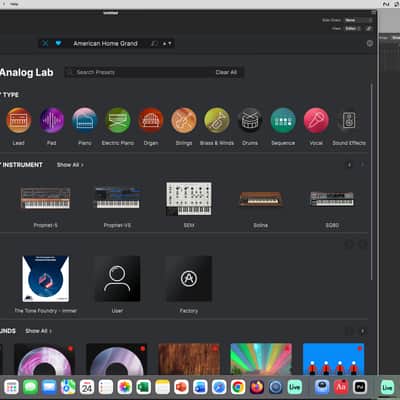
Task: Pick the Sequence type icon
Action: (x=283, y=120)
